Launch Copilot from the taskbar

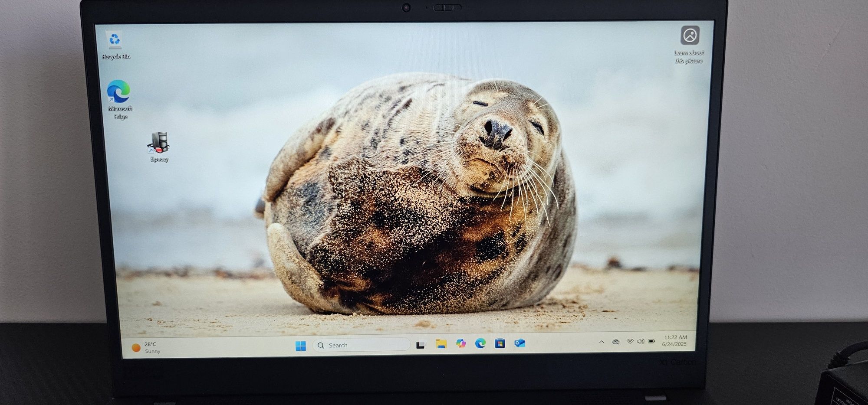pos(460,343)
